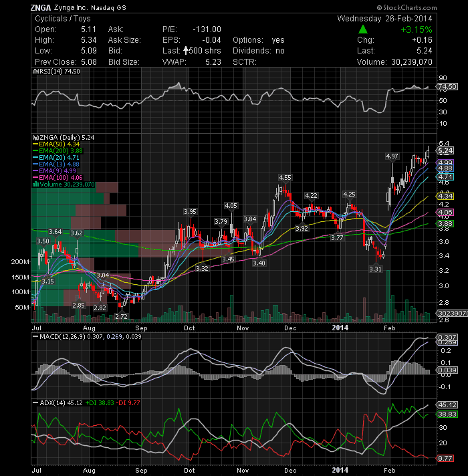Click the pink 4.06 axis tag

[445, 212]
